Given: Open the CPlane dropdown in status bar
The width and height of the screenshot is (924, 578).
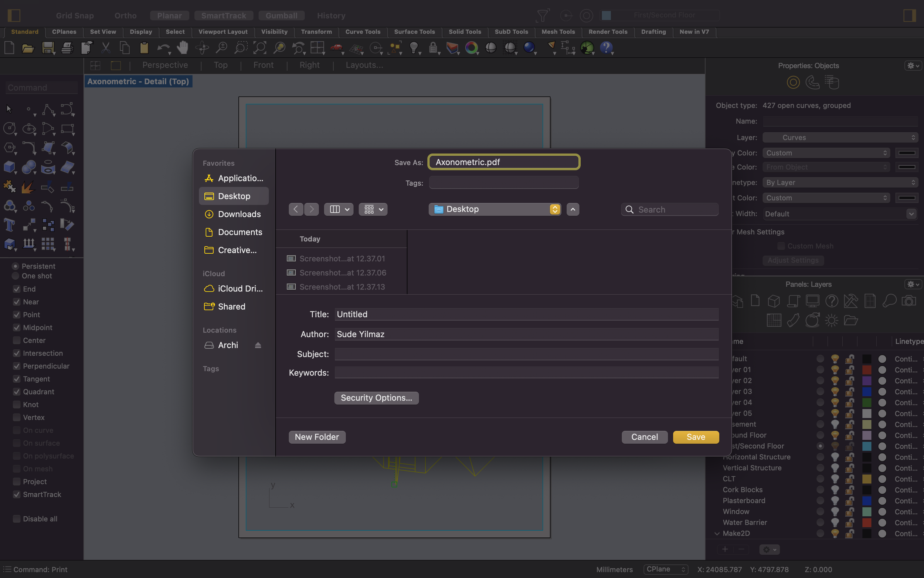Looking at the screenshot, I should coord(665,569).
